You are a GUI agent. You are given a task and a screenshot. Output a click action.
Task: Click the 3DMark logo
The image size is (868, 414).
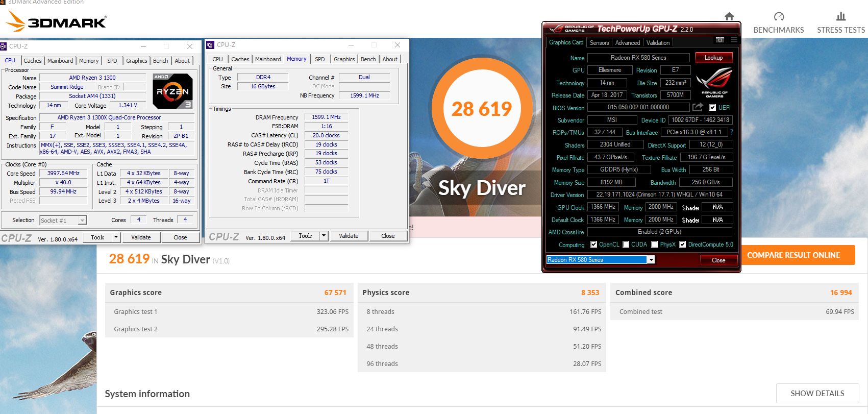click(55, 21)
